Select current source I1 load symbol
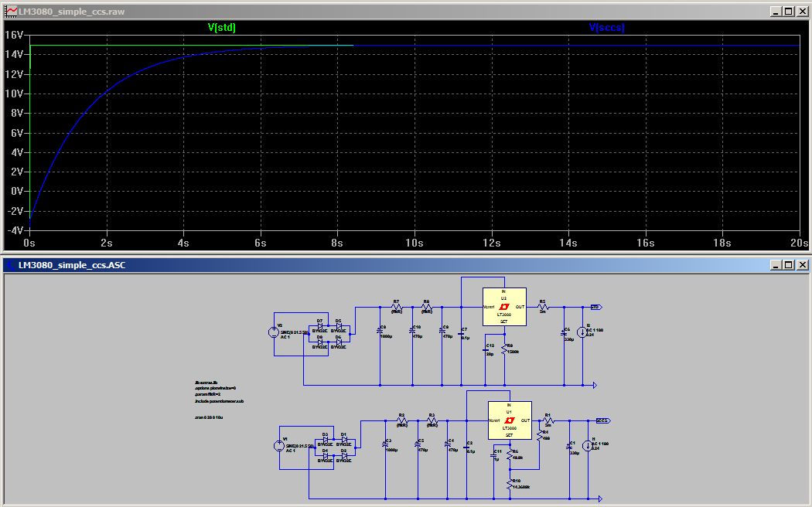The image size is (812, 507). (589, 446)
